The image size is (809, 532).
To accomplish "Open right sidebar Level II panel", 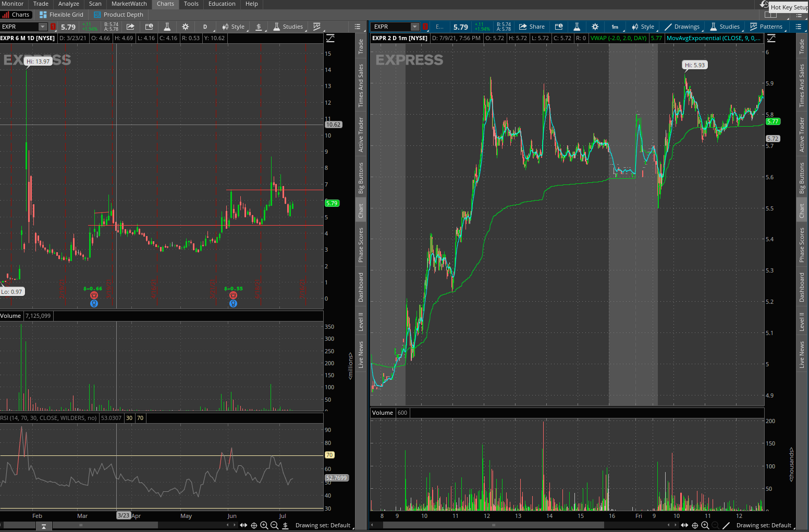I will click(802, 321).
